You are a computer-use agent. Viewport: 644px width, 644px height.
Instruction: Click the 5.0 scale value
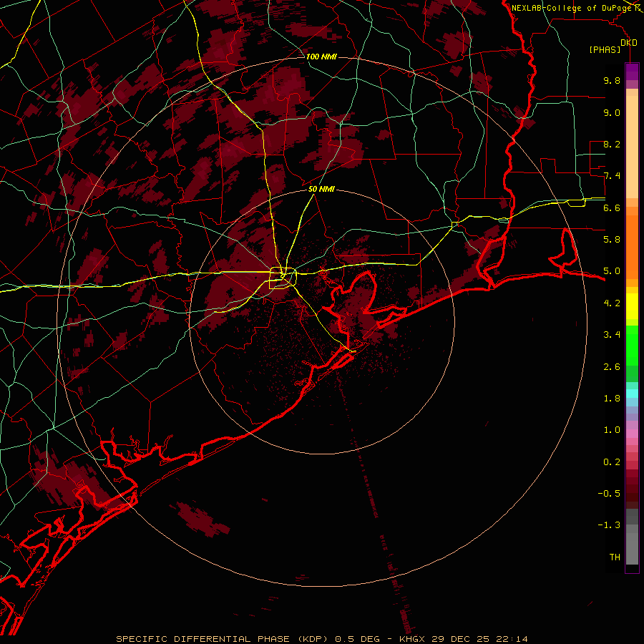click(612, 271)
